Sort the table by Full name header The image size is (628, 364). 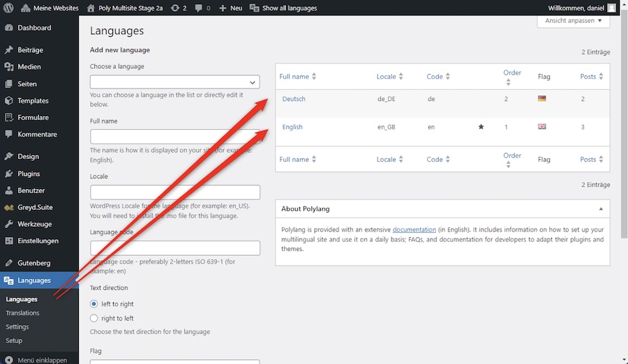294,77
